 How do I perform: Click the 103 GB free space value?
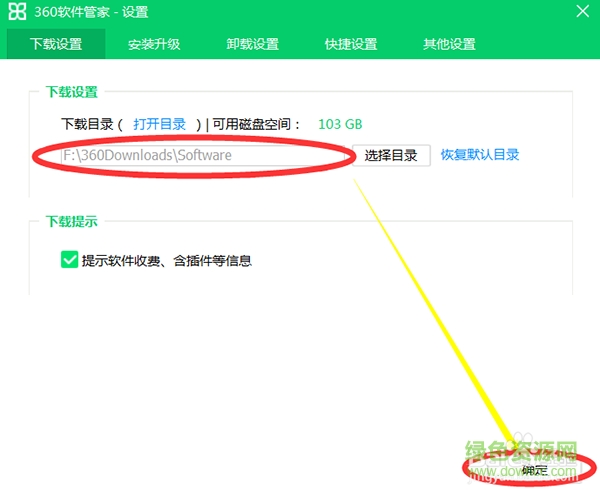pos(340,124)
